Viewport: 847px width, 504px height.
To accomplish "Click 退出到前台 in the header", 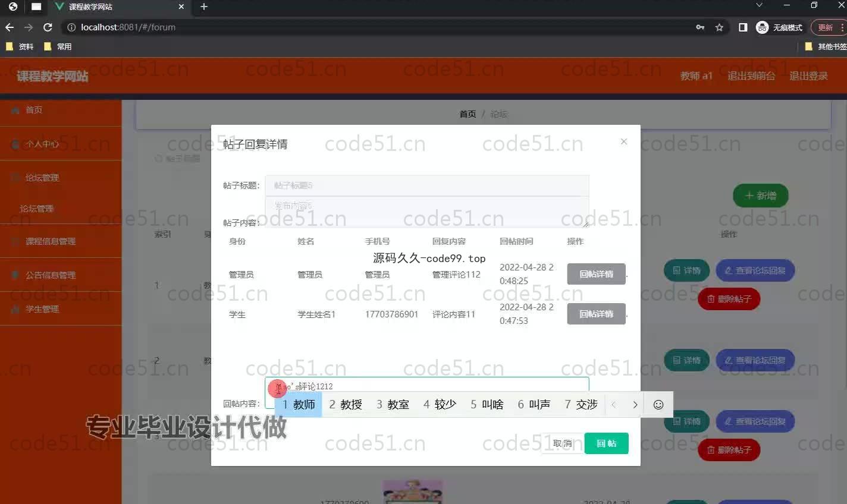I will click(x=751, y=76).
